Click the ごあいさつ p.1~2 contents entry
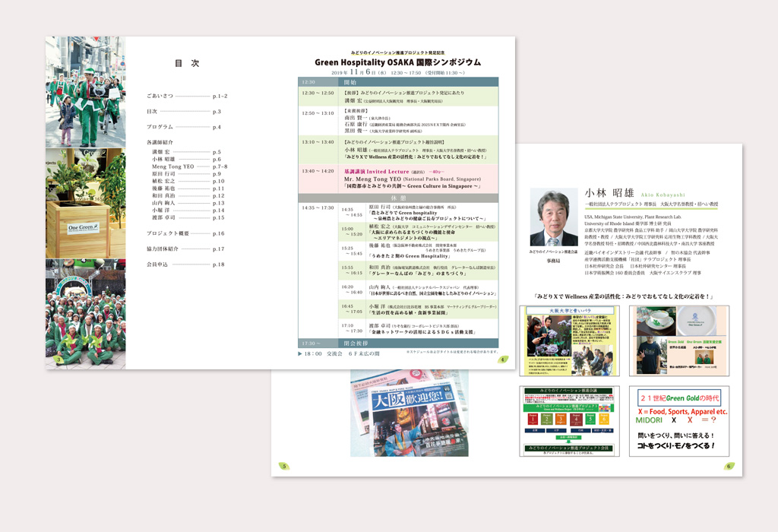Viewport: 778px width, 532px height. [187, 97]
